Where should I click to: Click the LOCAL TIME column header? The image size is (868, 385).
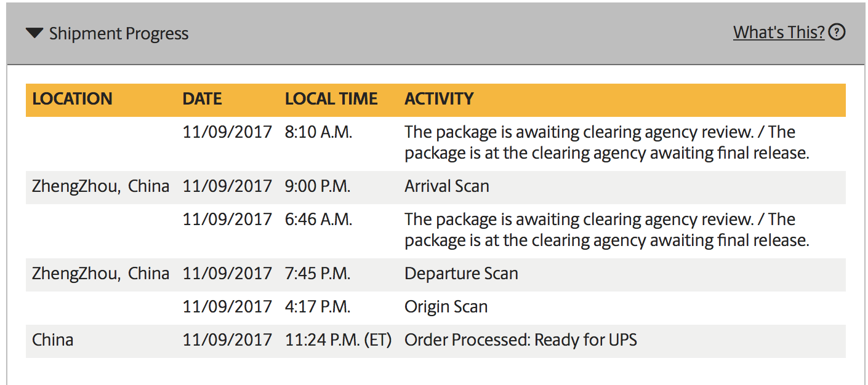click(x=331, y=99)
